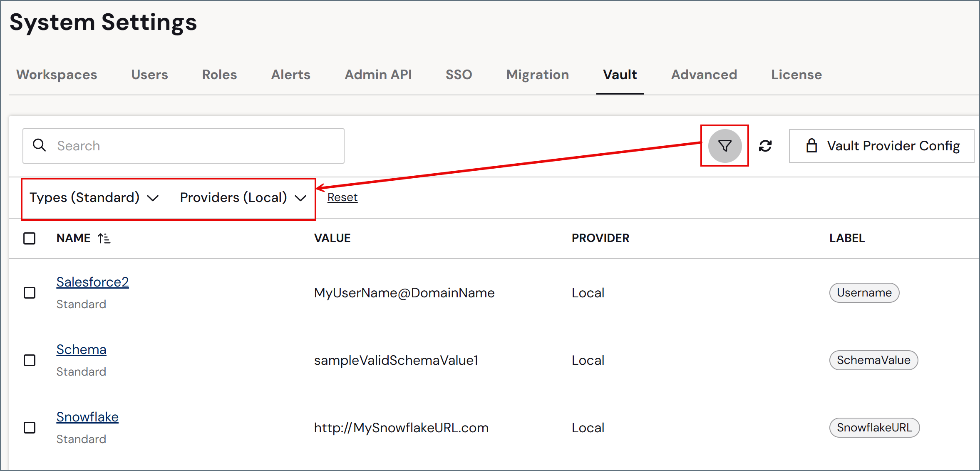Screen dimensions: 980x471
Task: Switch to the Advanced tab
Action: pos(704,75)
